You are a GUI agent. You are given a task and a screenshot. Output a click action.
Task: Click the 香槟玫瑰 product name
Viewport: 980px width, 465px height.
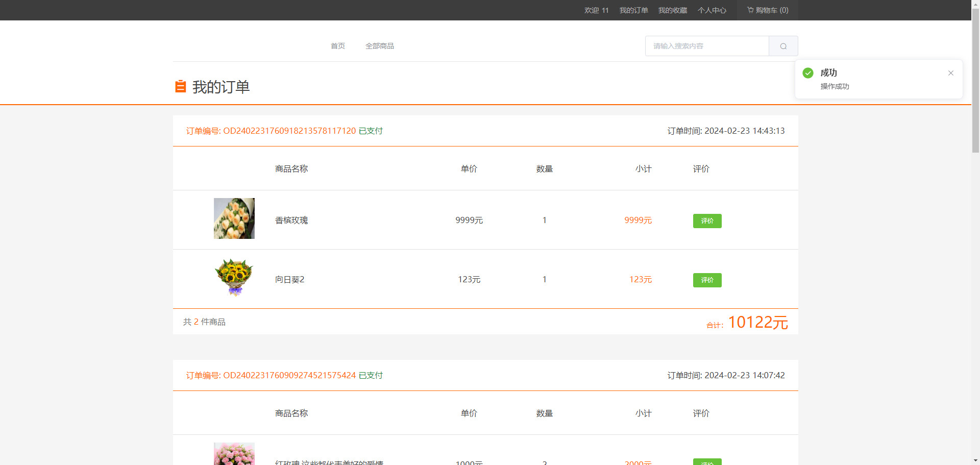[291, 221]
